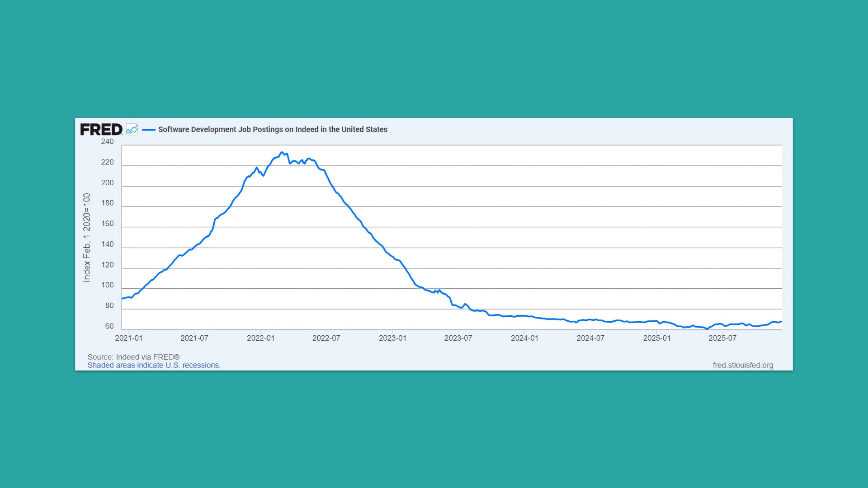Click the 'Source: Indeed via FRED' text

(133, 357)
